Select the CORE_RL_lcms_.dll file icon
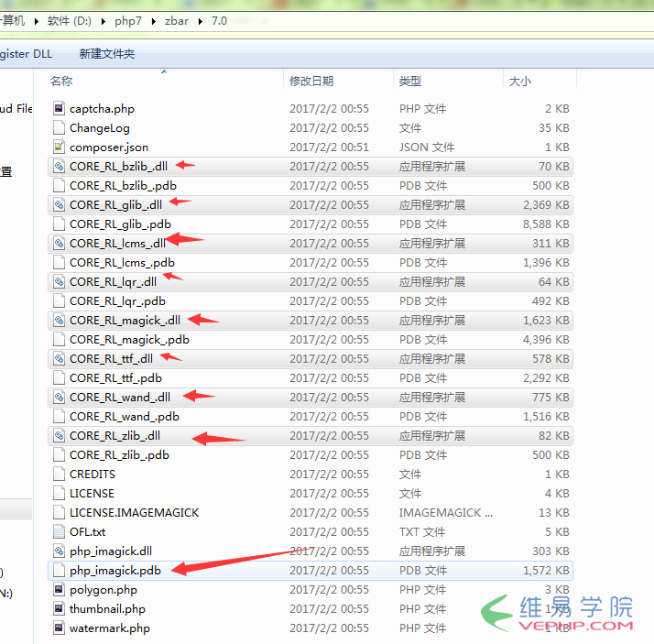The height and width of the screenshot is (644, 654). click(60, 243)
